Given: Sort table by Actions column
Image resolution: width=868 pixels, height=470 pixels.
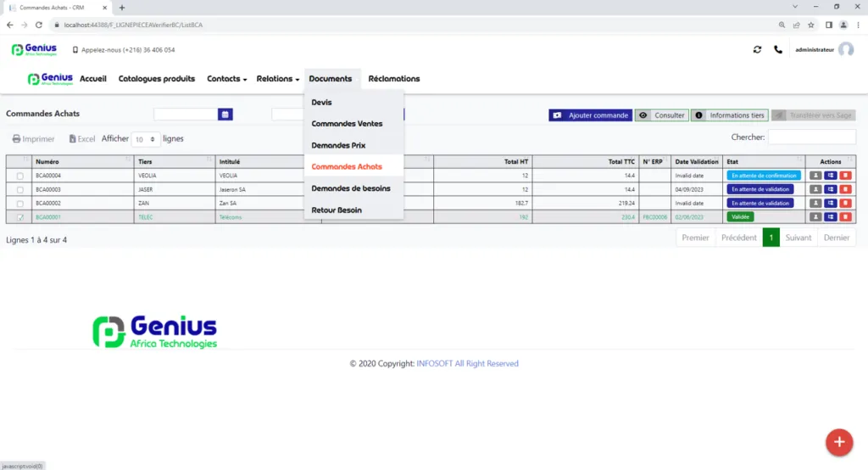Looking at the screenshot, I should (x=831, y=161).
